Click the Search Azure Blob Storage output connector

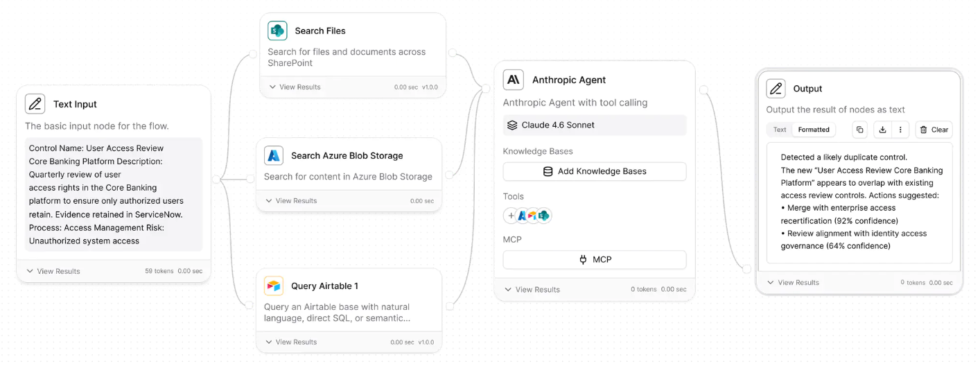click(448, 175)
